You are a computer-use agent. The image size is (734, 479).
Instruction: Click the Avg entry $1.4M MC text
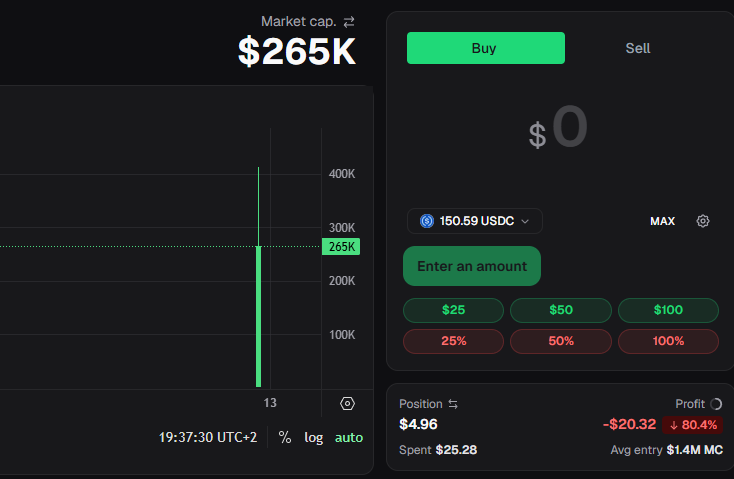tap(667, 450)
